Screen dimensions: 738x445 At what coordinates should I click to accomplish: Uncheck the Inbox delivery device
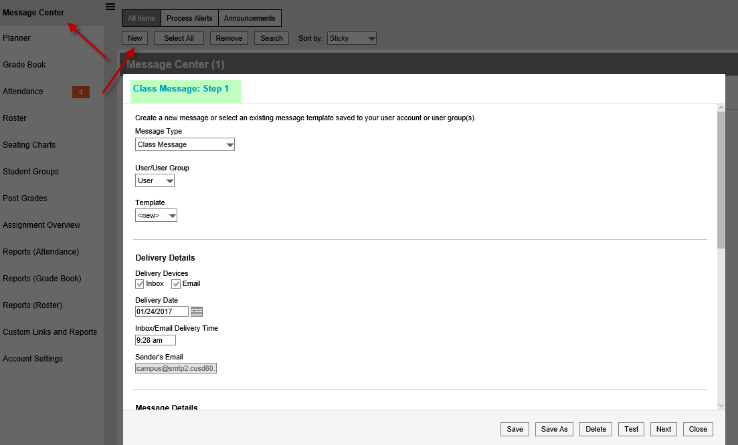click(139, 284)
